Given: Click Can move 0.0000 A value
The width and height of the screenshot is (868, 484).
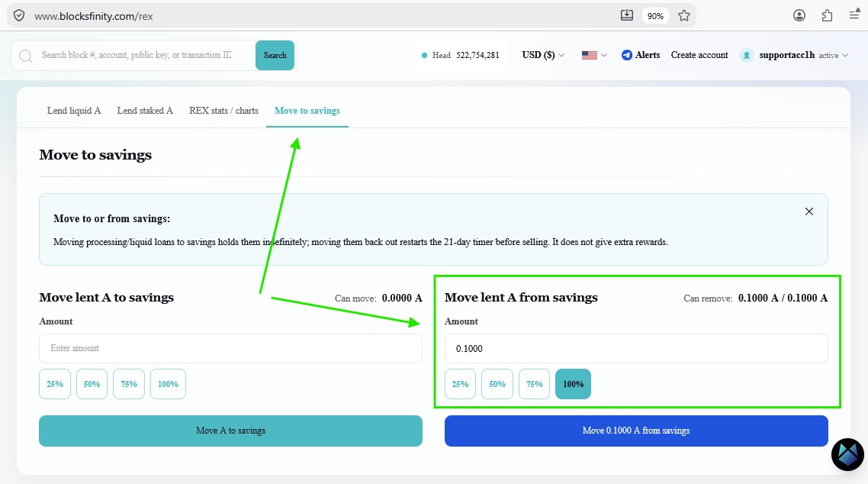Looking at the screenshot, I should [402, 298].
